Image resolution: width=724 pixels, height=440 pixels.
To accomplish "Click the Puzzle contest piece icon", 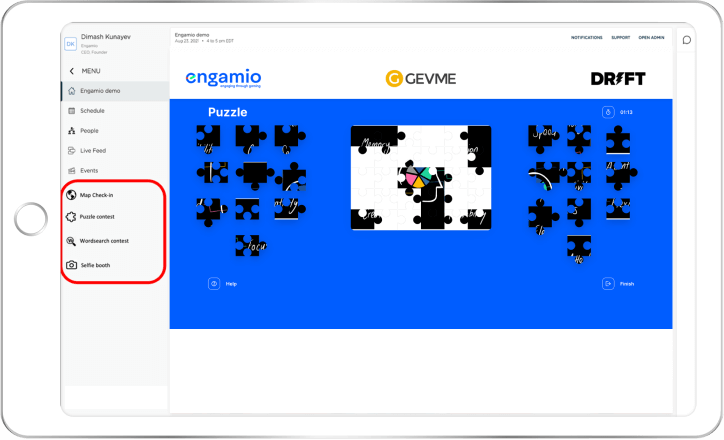I will pos(71,216).
